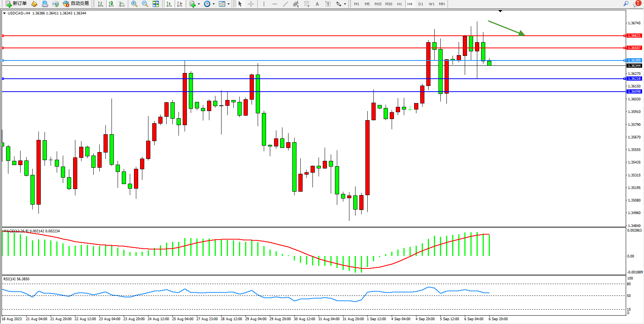This screenshot has height=324, width=644.
Task: Expand the chart templates dropdown arrow
Action: tap(228, 4)
